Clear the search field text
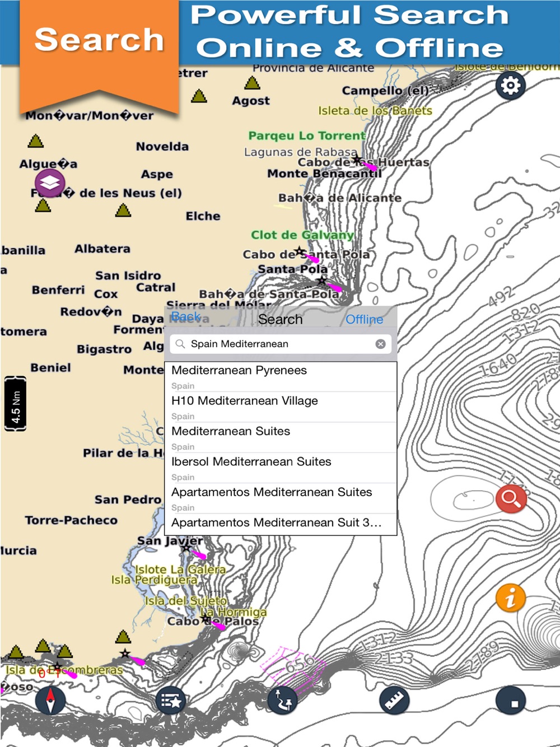The image size is (560, 747). coord(380,344)
